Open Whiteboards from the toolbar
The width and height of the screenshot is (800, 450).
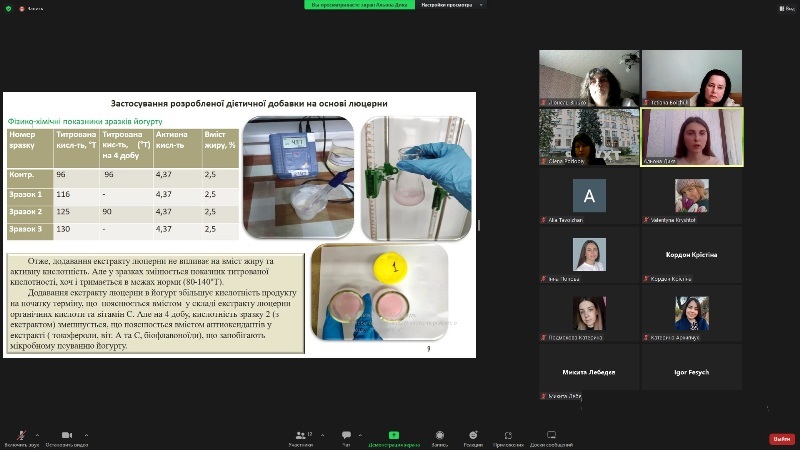tap(552, 437)
